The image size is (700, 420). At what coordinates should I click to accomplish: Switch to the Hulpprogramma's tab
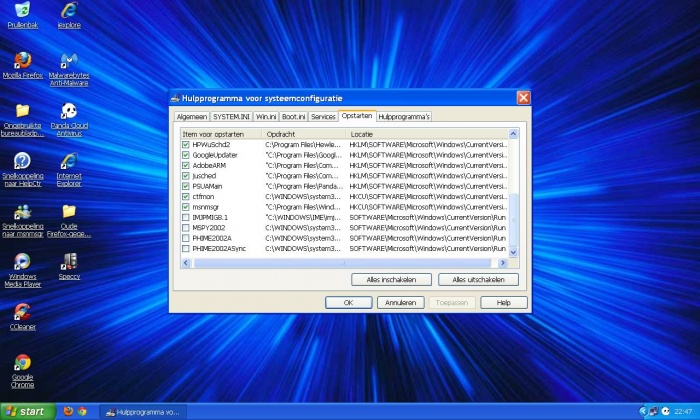(x=404, y=116)
